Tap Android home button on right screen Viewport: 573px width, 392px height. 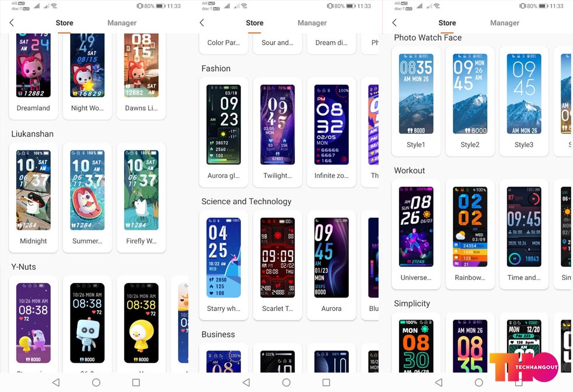(478, 382)
